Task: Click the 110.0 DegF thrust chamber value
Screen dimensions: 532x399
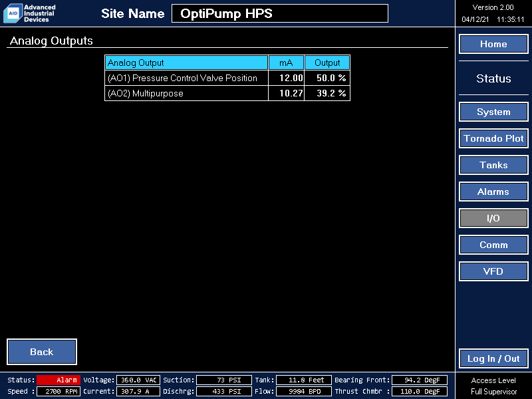Action: 420,391
